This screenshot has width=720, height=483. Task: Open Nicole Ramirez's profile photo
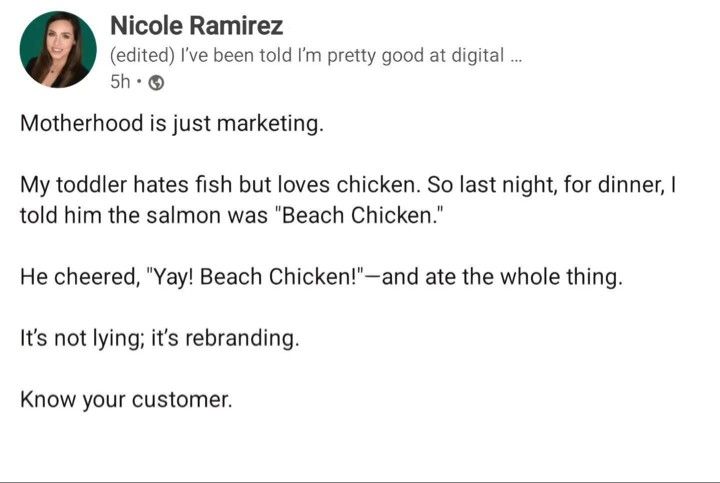pyautogui.click(x=58, y=50)
